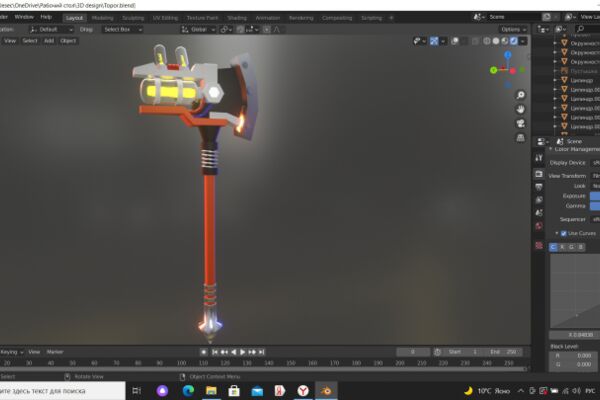
Task: Select material preview shading
Action: (x=505, y=41)
